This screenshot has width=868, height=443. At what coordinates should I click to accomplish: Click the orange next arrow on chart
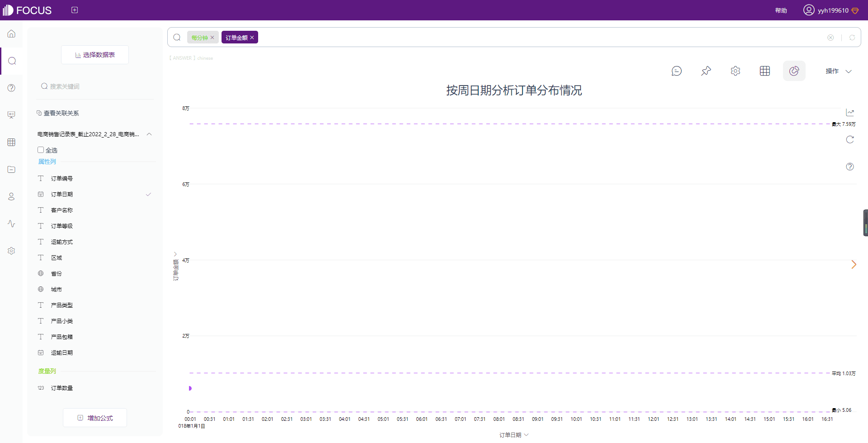click(x=854, y=264)
